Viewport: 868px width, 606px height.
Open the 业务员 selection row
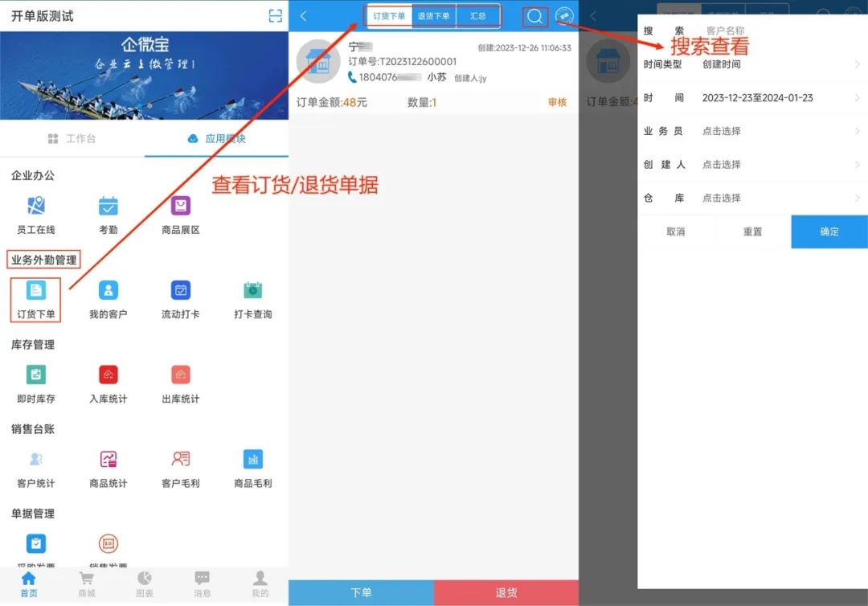751,131
